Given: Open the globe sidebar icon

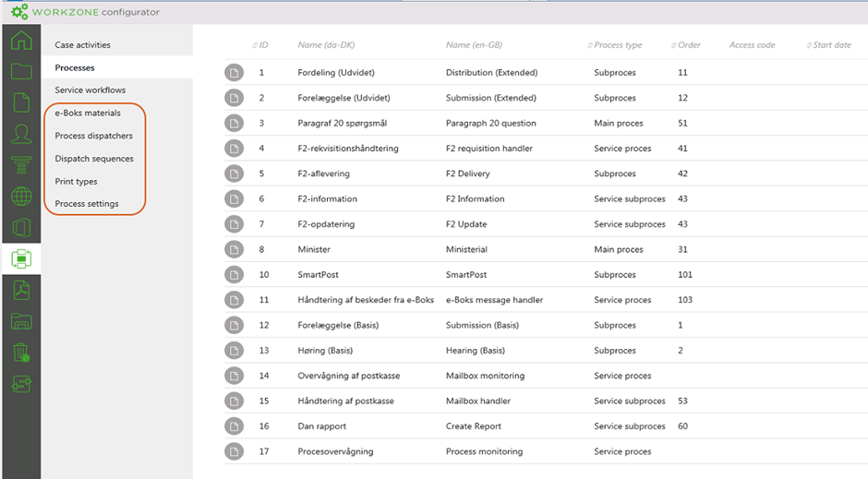Looking at the screenshot, I should point(21,197).
